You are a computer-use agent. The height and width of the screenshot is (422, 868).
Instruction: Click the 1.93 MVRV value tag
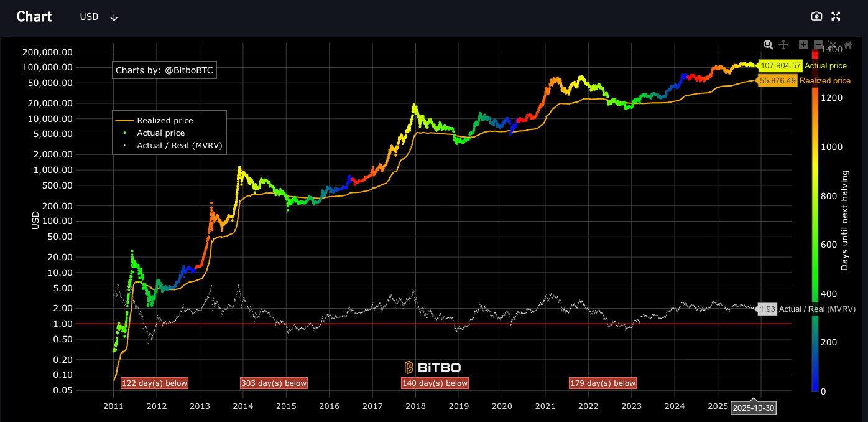tap(768, 309)
